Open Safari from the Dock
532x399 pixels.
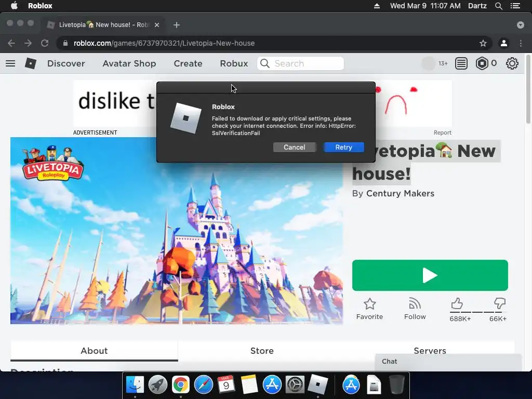click(x=204, y=385)
